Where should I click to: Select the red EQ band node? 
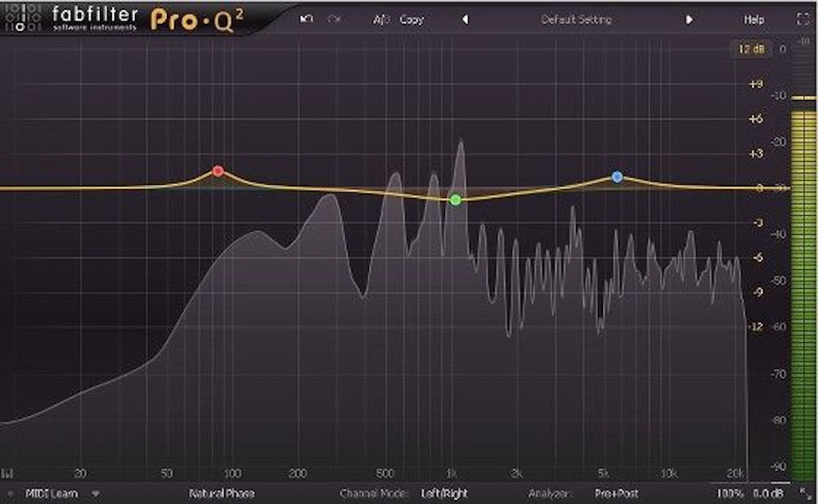point(218,171)
